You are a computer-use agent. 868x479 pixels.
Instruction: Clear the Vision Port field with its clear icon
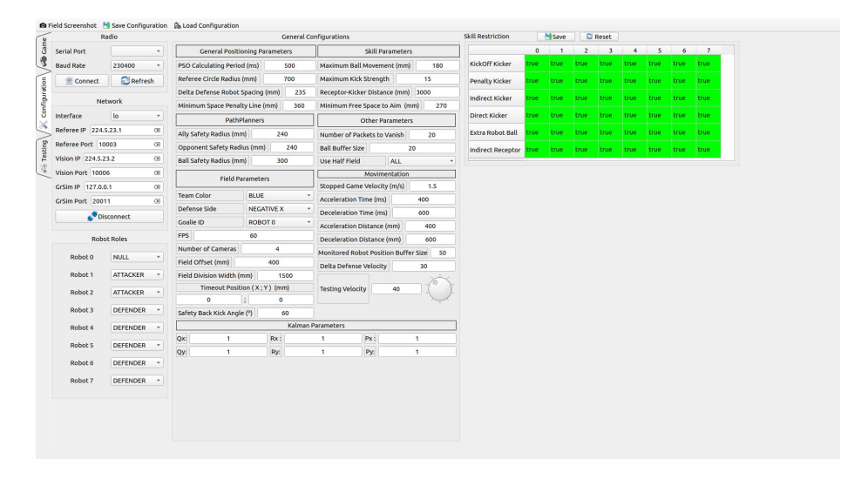point(157,172)
